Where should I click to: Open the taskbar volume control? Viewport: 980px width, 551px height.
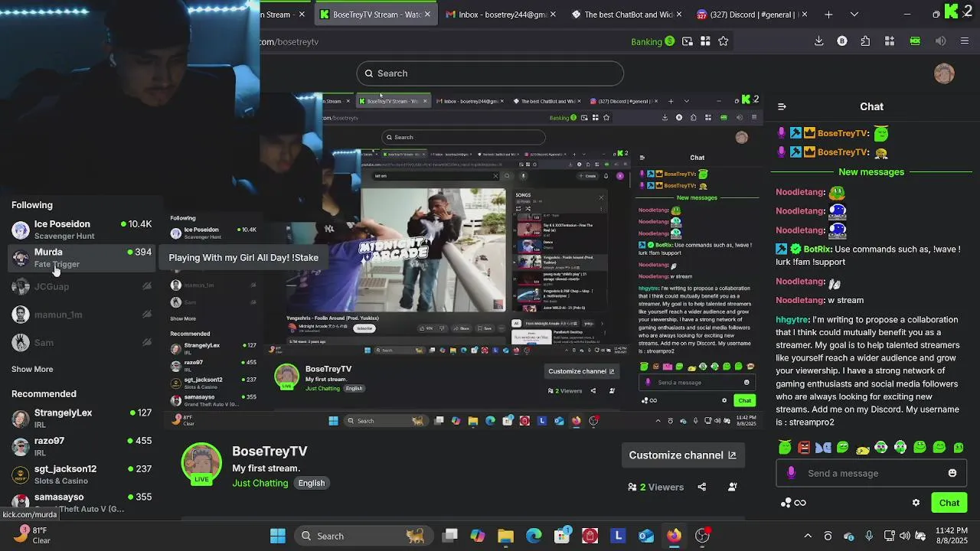[904, 536]
